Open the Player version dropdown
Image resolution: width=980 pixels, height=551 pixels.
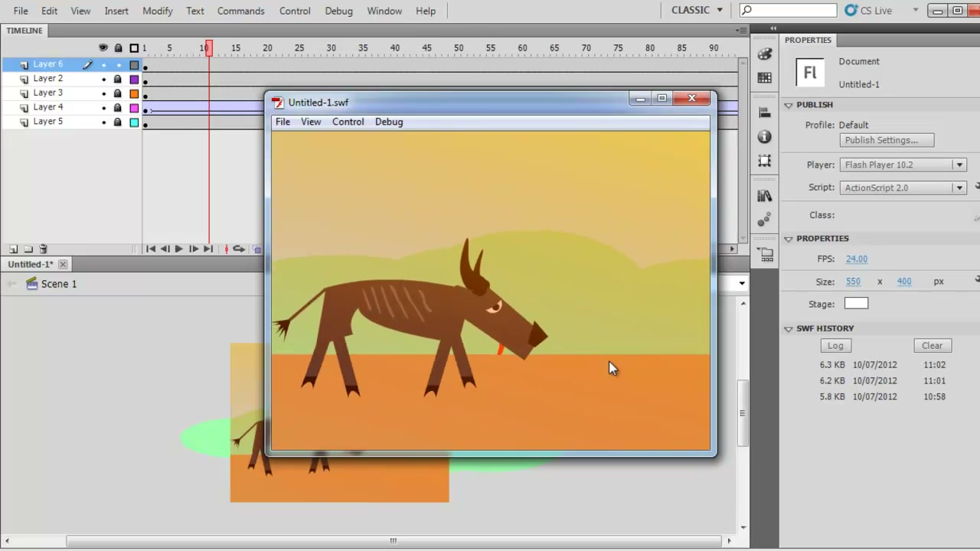903,165
